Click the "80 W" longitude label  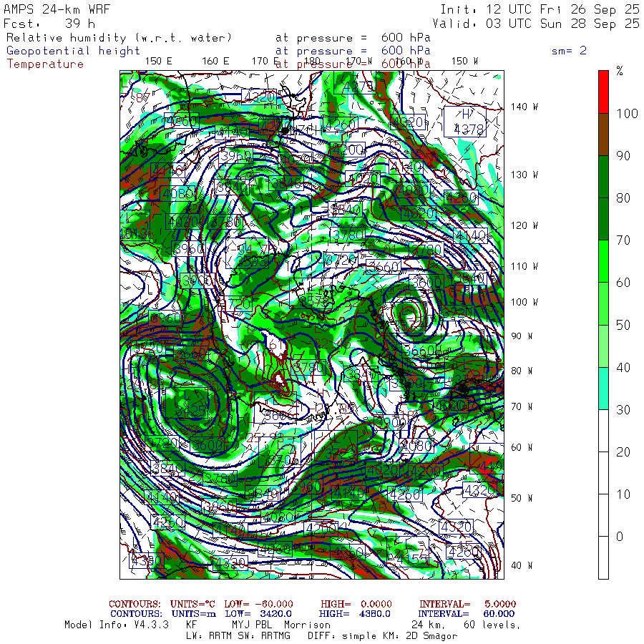point(522,371)
